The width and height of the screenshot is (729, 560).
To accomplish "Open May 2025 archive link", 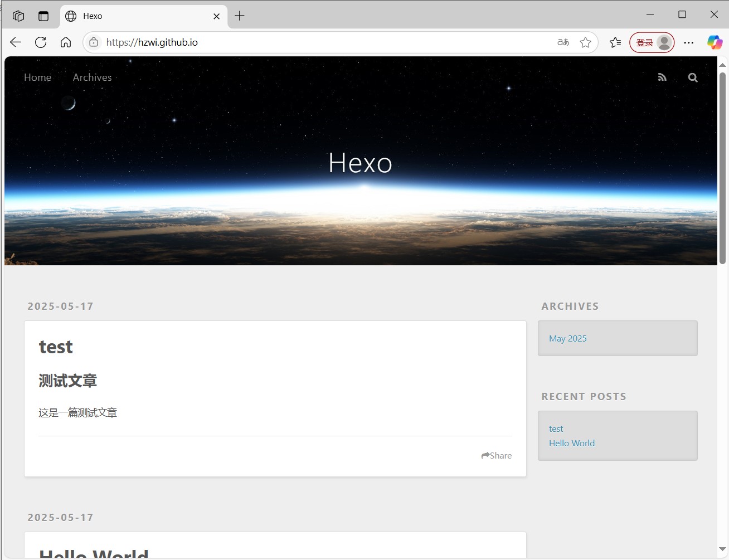I will [x=568, y=338].
